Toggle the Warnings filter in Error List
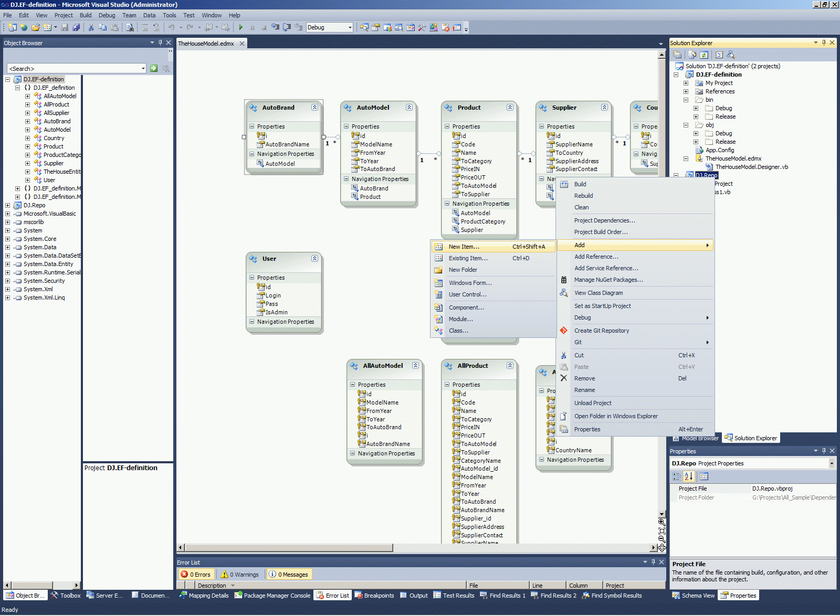 point(240,575)
